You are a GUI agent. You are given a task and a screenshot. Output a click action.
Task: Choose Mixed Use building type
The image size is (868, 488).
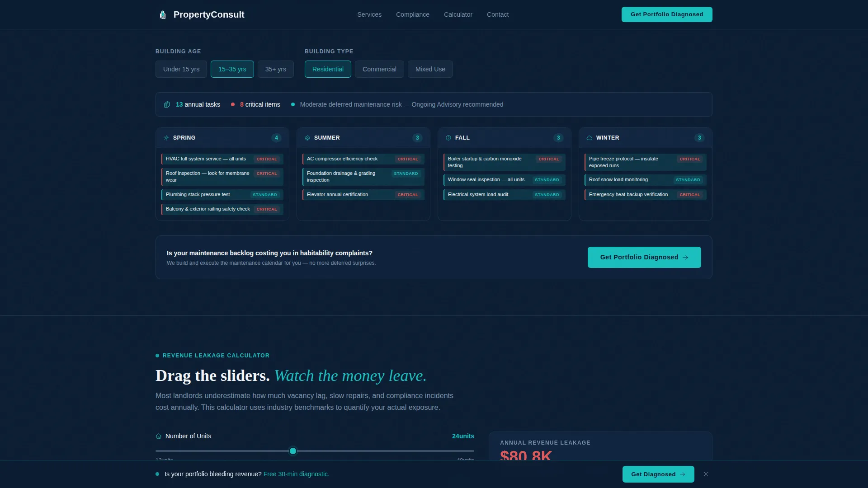pos(430,69)
